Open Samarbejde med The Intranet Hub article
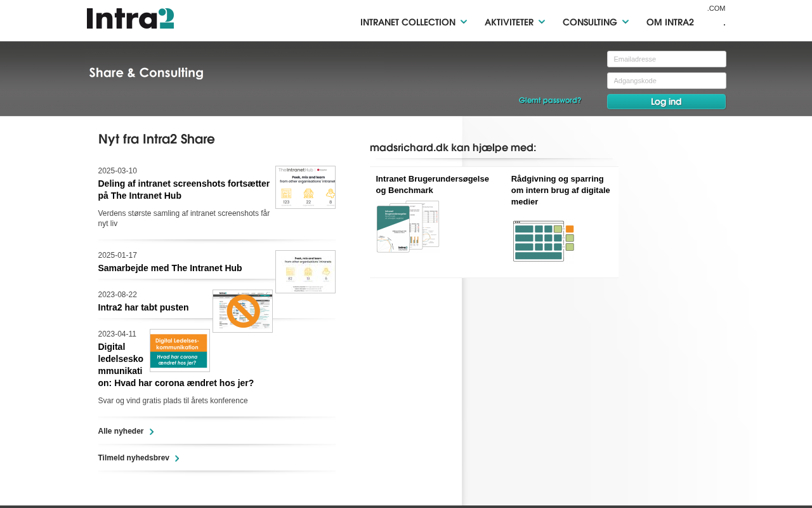Screen dimensions: 812x508 pos(170,268)
